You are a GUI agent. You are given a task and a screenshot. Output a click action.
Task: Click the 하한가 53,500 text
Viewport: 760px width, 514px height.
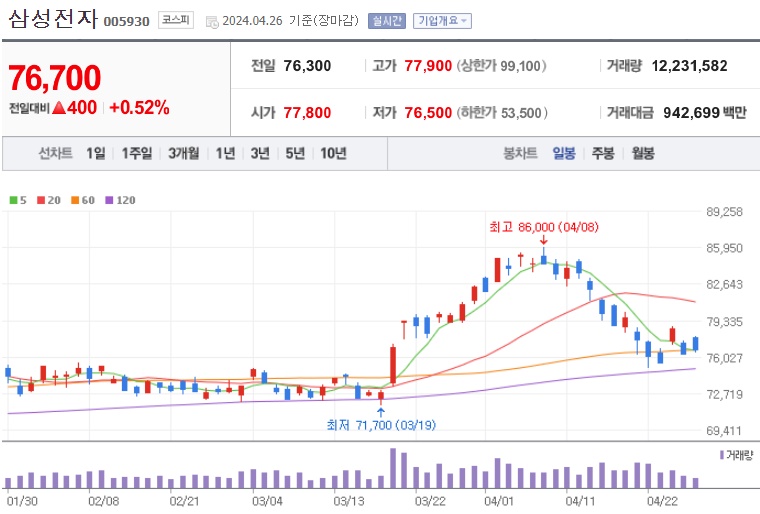tap(502, 113)
